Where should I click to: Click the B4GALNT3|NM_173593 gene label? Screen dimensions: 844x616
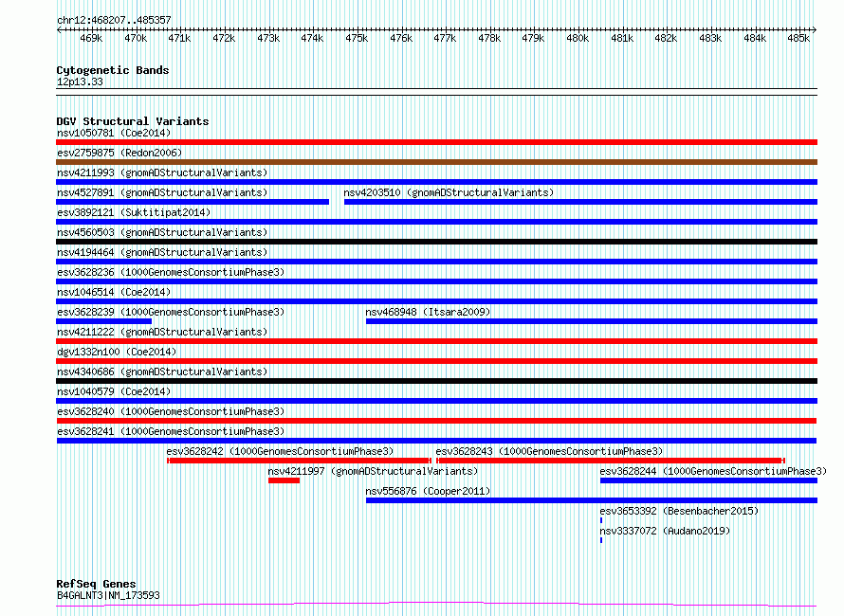pyautogui.click(x=108, y=595)
